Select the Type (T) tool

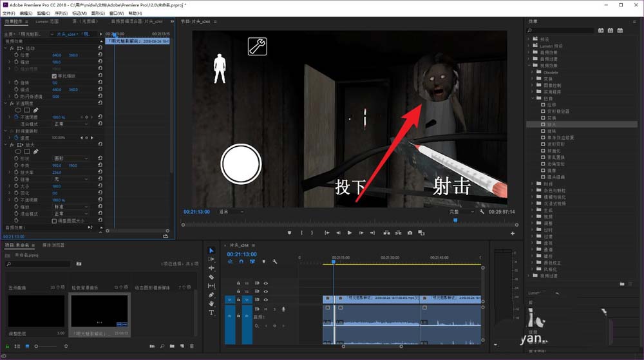tap(211, 312)
